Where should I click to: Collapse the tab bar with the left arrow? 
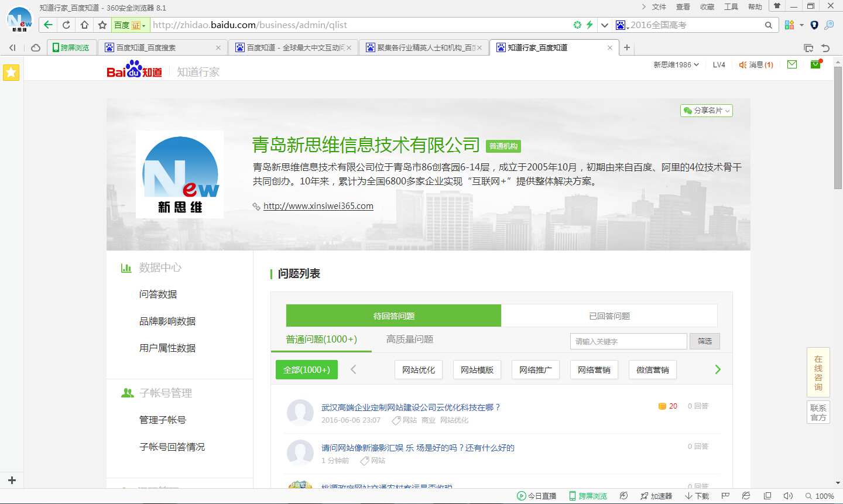click(12, 47)
